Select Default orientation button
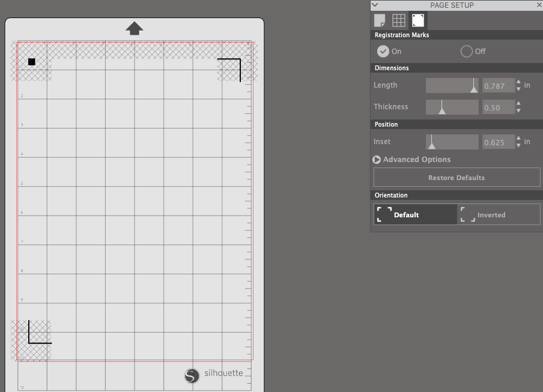543x392 pixels. coord(416,214)
